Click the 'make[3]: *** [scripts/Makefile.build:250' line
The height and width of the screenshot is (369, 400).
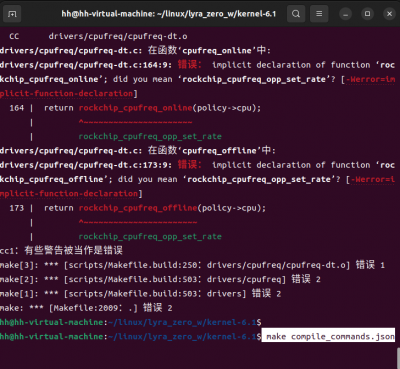tap(192, 265)
